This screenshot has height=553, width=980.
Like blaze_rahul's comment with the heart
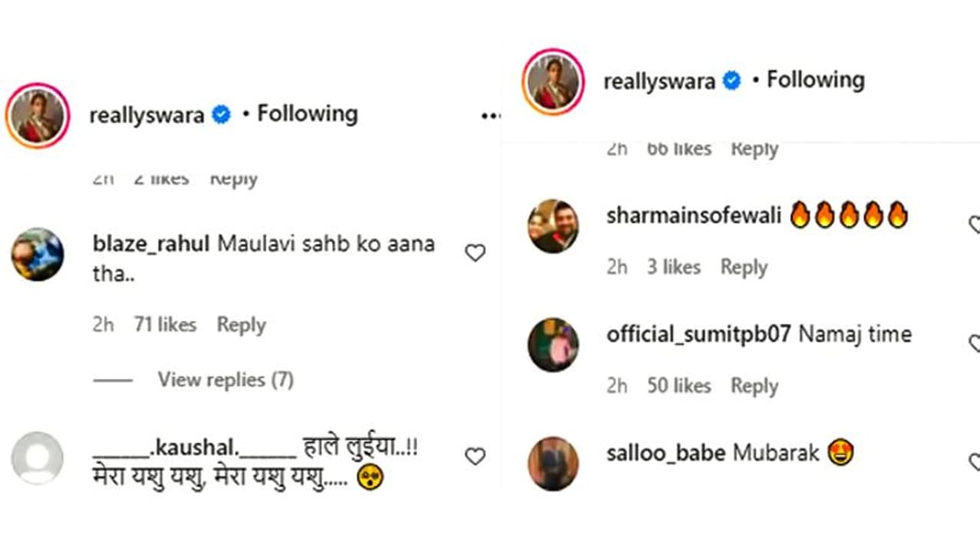475,253
